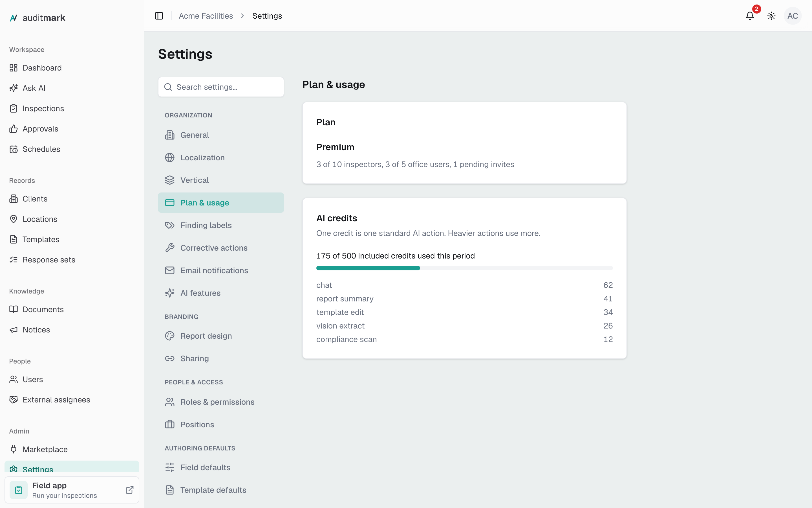Screen dimensions: 812x508
Task: Click Acme Facilities breadcrumb link
Action: tap(206, 16)
